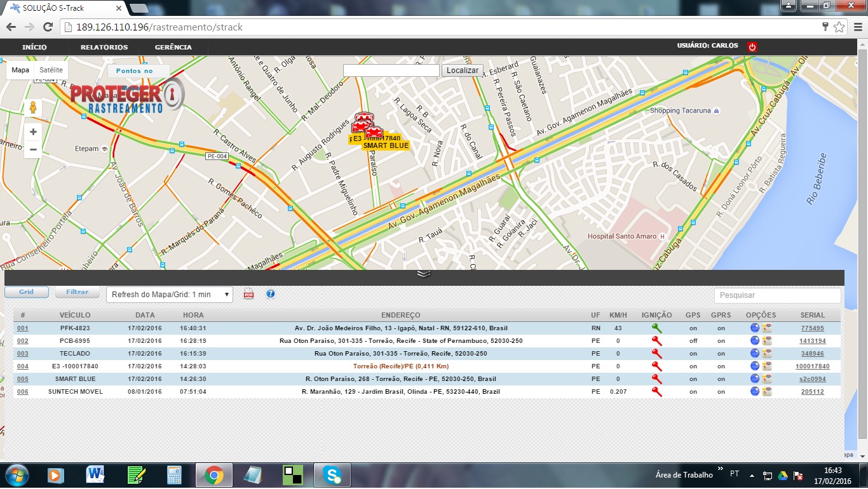This screenshot has height=489, width=868.
Task: Select the Mapa view type
Action: point(20,70)
